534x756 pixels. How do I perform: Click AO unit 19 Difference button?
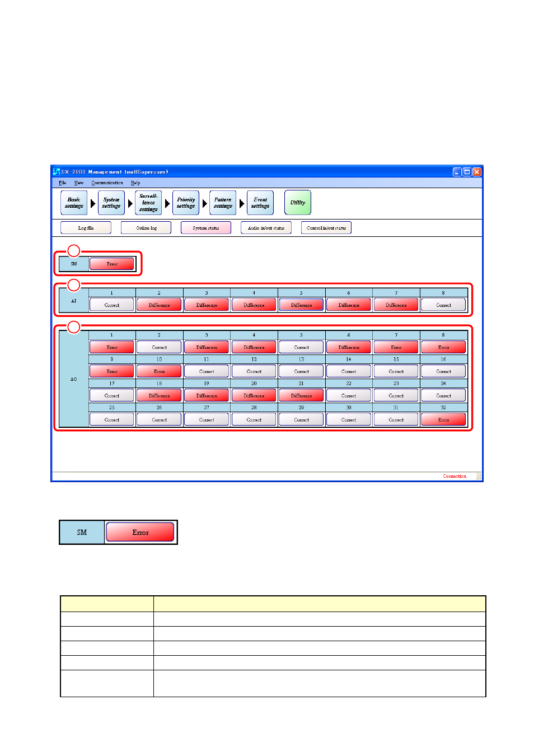click(x=207, y=395)
